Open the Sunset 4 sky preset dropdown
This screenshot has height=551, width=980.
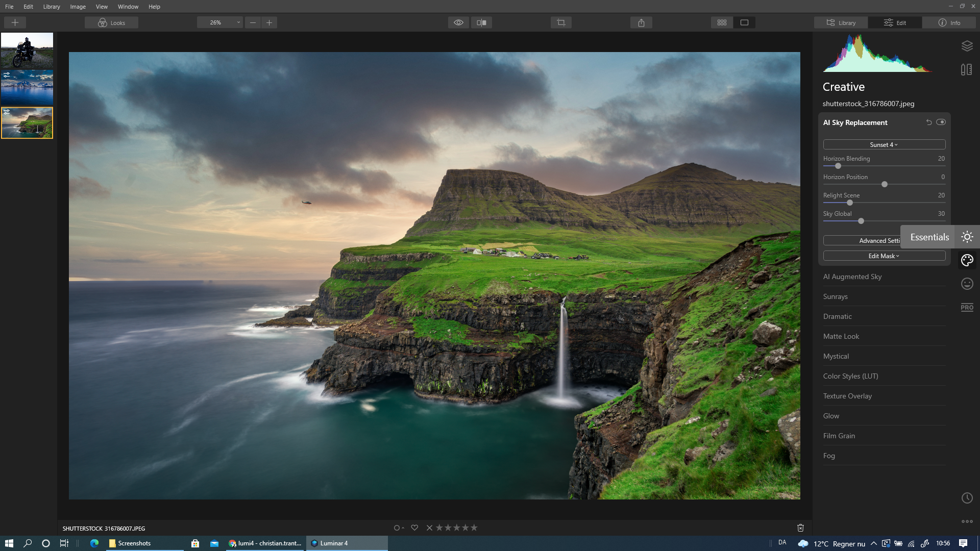tap(884, 144)
